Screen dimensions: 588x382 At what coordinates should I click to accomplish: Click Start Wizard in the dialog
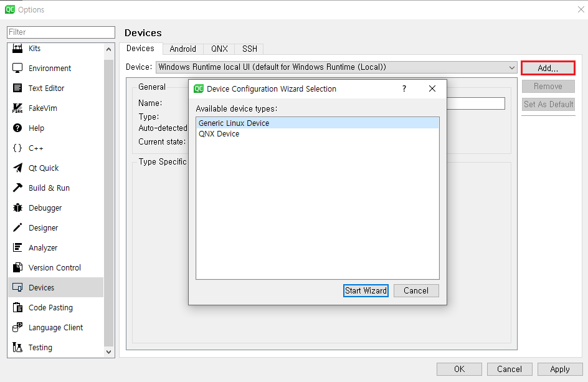(366, 291)
